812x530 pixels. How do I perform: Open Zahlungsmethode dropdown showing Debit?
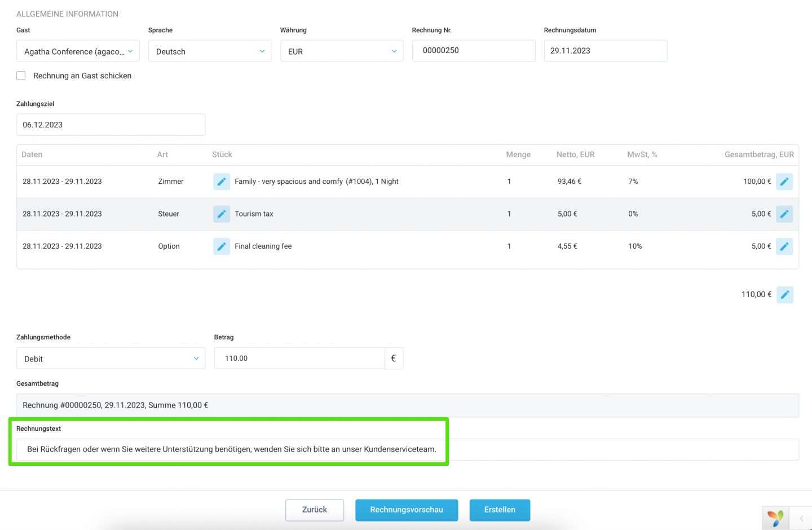111,358
